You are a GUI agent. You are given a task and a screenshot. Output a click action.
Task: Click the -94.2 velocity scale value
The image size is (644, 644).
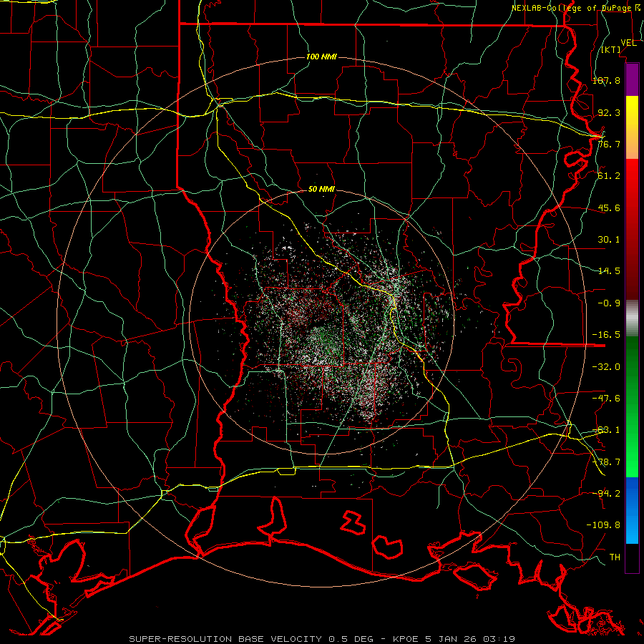click(x=606, y=494)
